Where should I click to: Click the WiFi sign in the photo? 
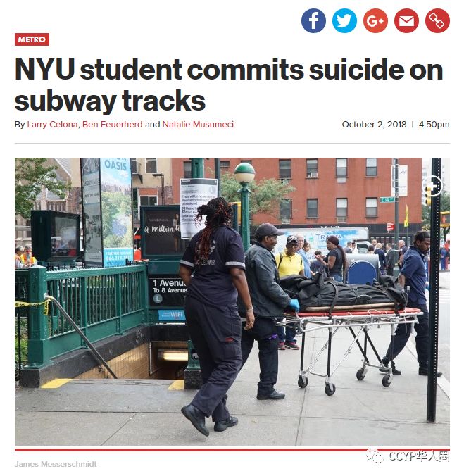click(x=172, y=315)
